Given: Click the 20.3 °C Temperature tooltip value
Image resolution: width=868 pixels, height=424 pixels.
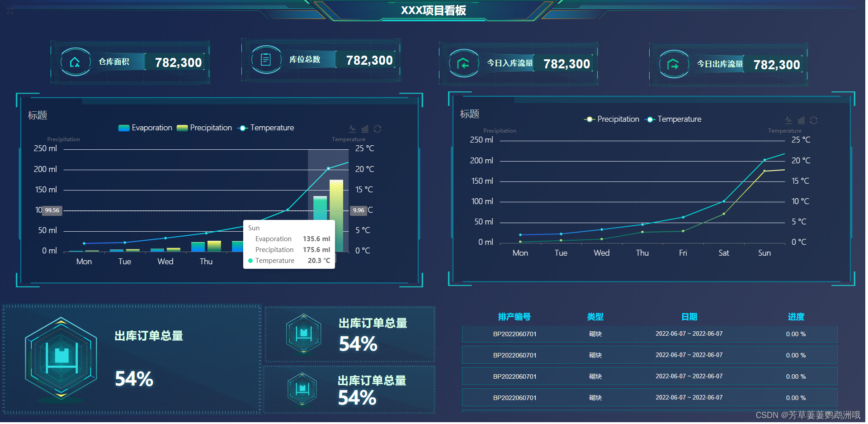Looking at the screenshot, I should [319, 261].
